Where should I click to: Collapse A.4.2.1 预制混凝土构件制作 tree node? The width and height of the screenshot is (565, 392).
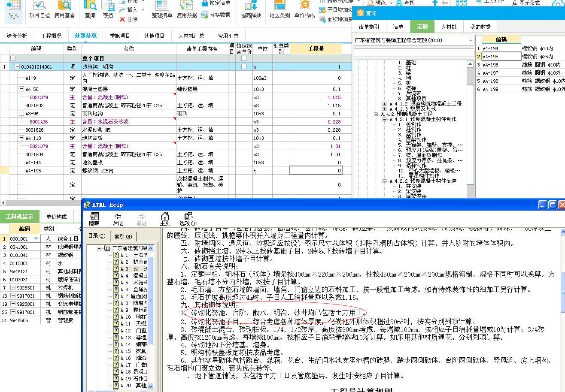[x=385, y=119]
